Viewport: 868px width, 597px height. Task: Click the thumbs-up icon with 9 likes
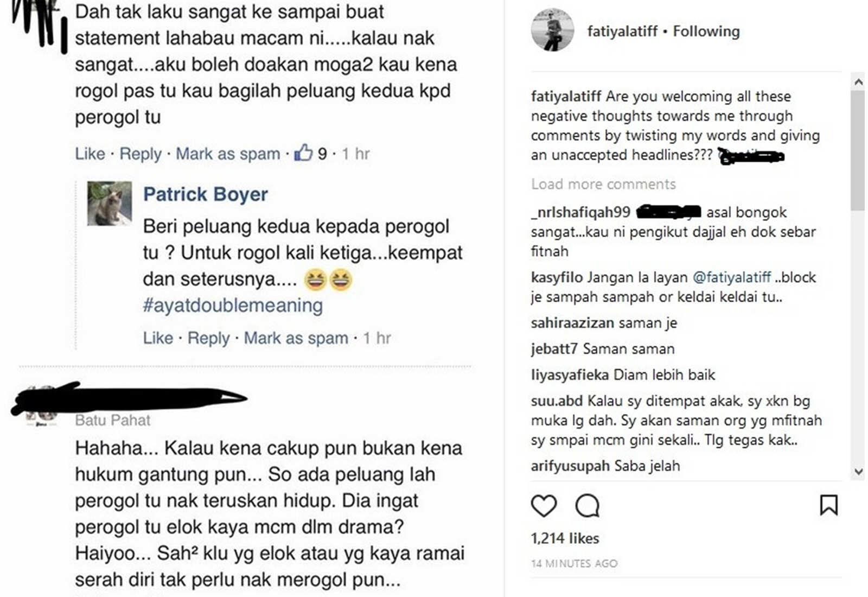(303, 153)
